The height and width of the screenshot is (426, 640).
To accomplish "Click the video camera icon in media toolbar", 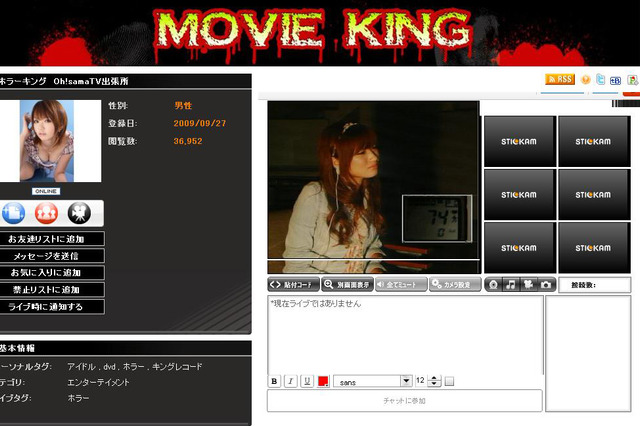I will pos(528,284).
